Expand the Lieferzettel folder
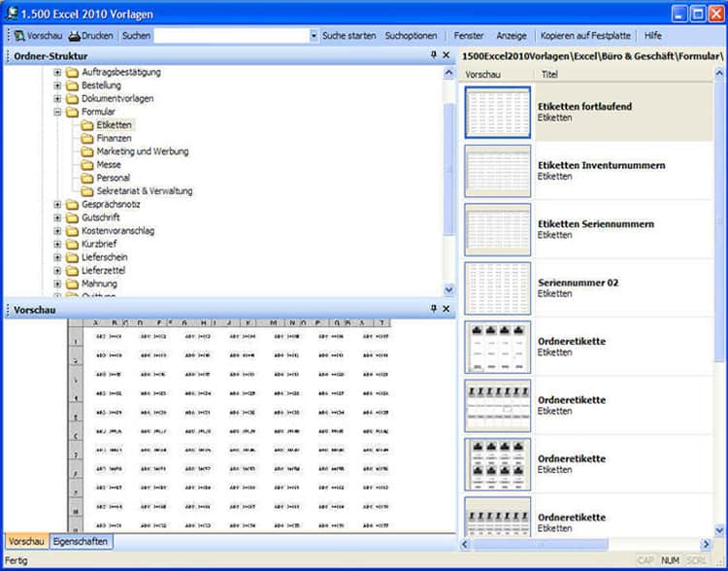This screenshot has width=728, height=571. (x=57, y=270)
